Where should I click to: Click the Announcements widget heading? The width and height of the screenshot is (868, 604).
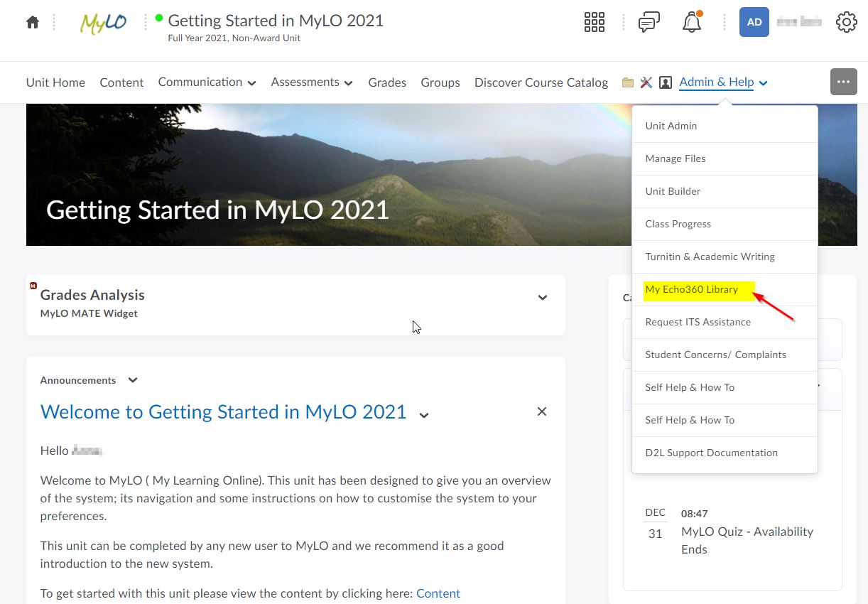point(78,380)
